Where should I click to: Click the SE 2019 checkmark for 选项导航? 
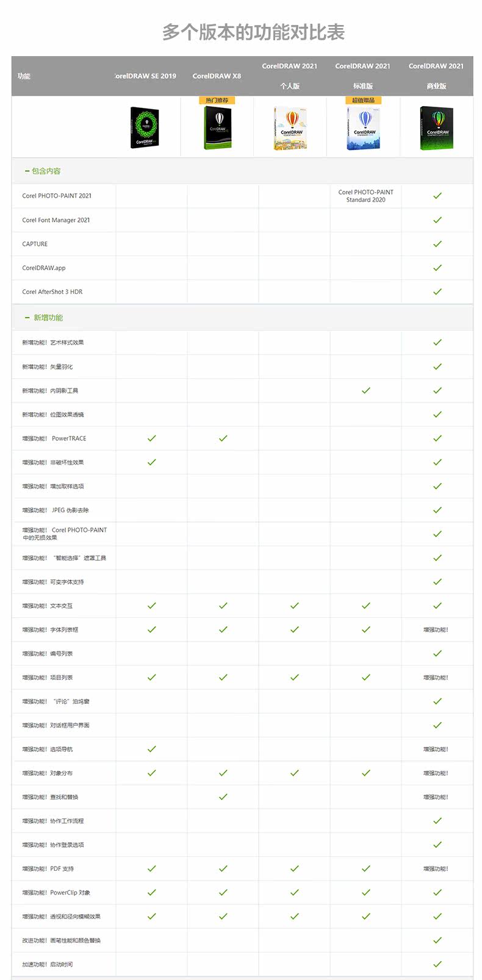pyautogui.click(x=152, y=749)
